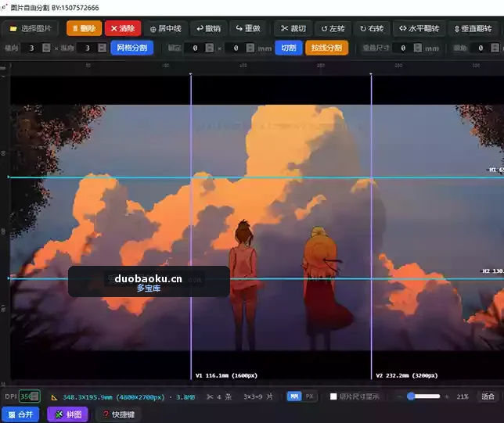
Task: Rotate image left with 左转
Action: (333, 29)
